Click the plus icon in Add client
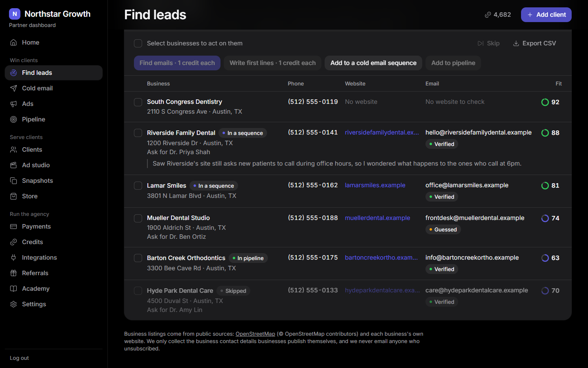 tap(530, 15)
